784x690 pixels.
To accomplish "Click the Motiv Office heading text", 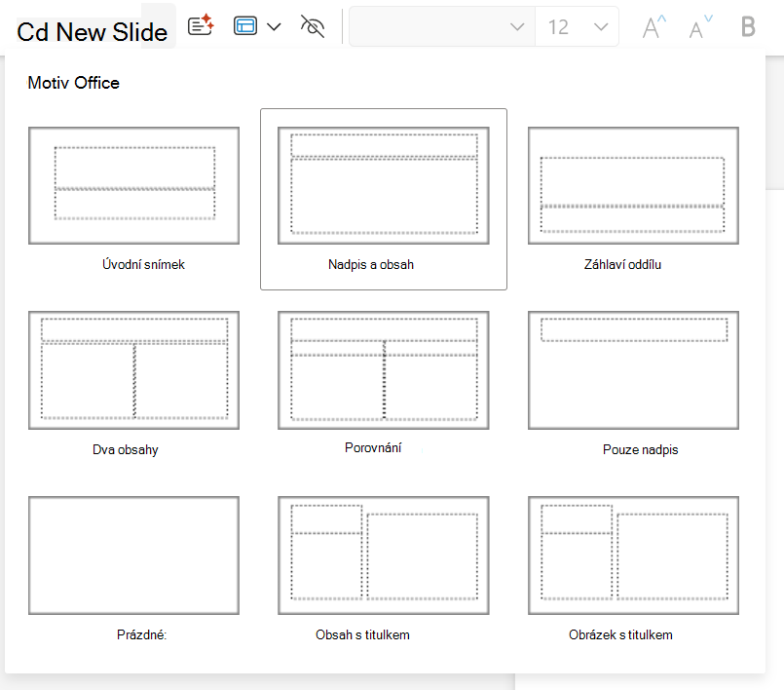I will pos(73,83).
